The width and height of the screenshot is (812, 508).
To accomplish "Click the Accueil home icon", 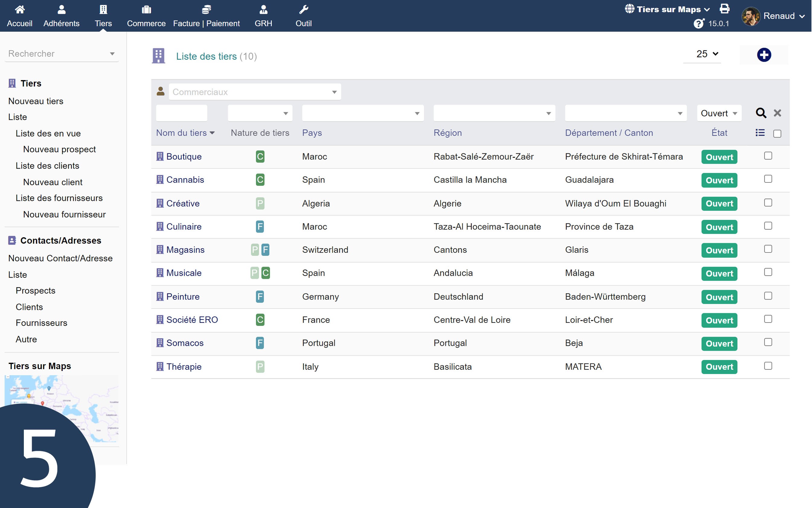I will pos(20,9).
